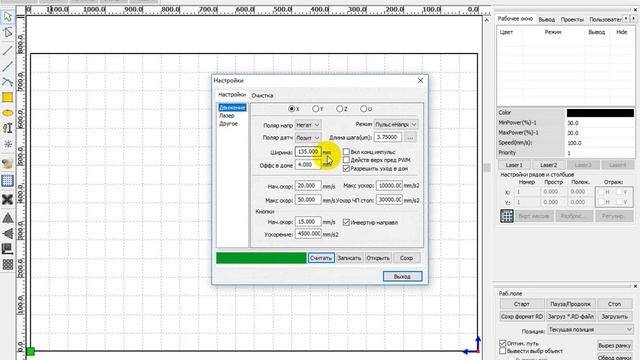Screen dimensions: 640x360
Task: Click the 'Пауза/Продолж' button
Action: point(570,304)
